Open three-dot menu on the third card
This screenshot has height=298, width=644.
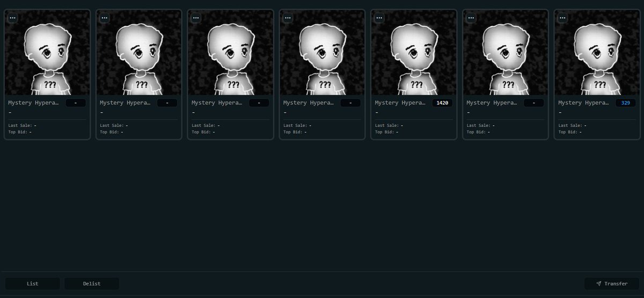pos(196,18)
